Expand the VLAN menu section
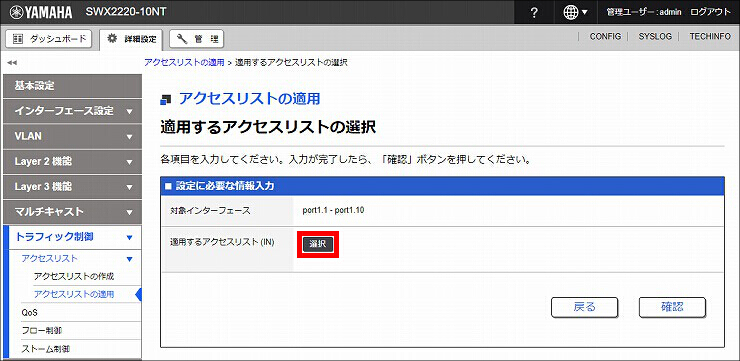The height and width of the screenshot is (361, 740). tap(71, 136)
